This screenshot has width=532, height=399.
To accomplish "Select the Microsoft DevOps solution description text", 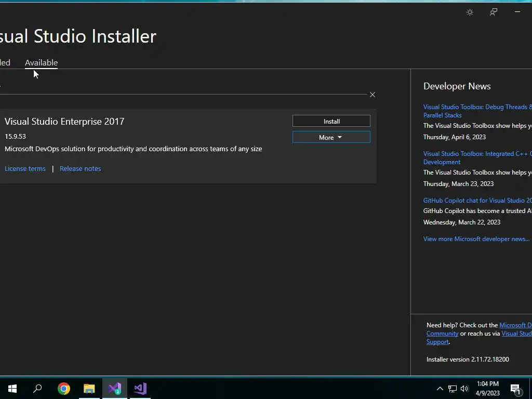I will 134,149.
